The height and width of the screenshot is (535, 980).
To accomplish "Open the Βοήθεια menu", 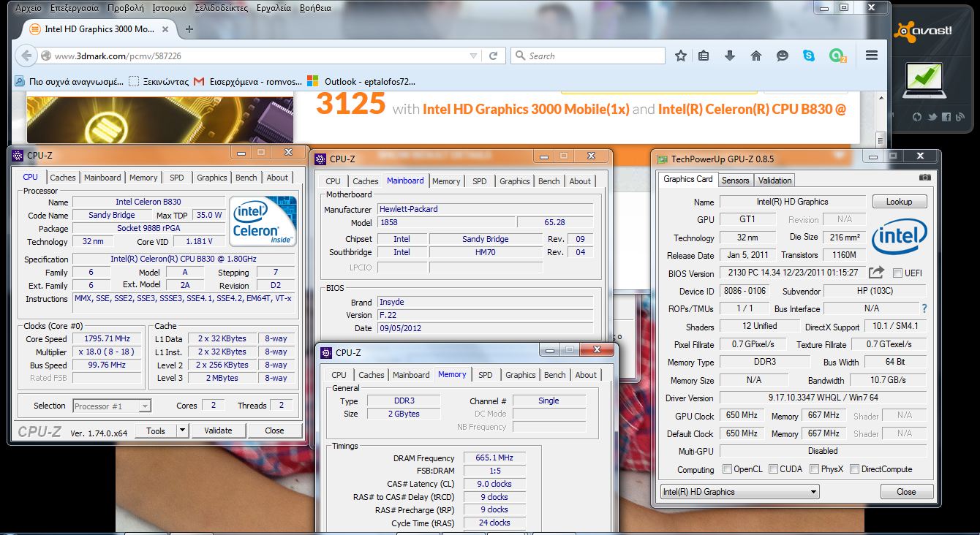I will [315, 8].
